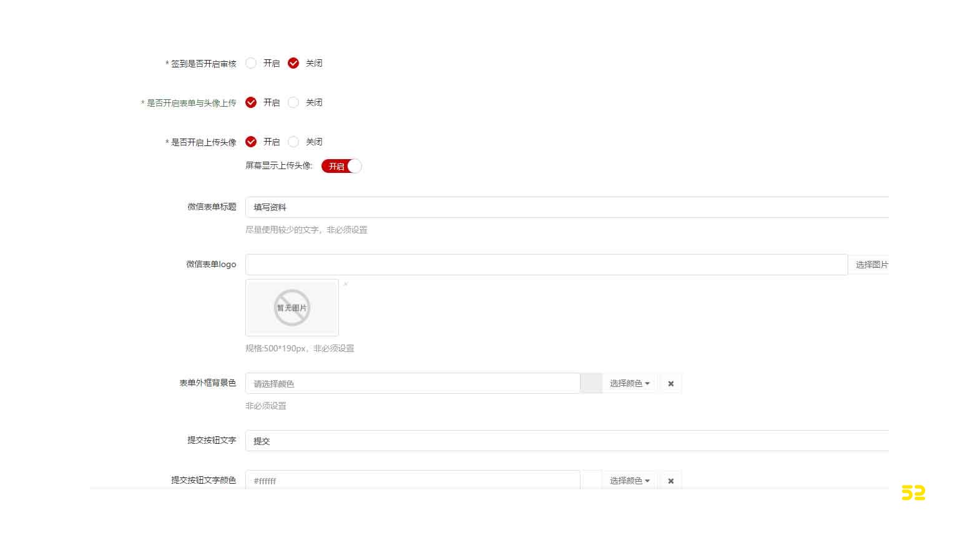Click the 表单外框背景色 color input field
The height and width of the screenshot is (533, 980).
pyautogui.click(x=413, y=383)
